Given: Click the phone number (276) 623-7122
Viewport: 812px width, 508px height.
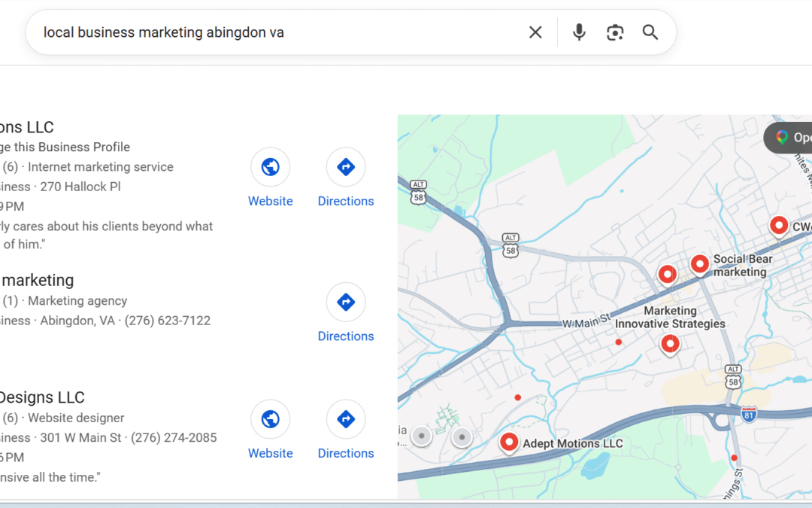Looking at the screenshot, I should point(167,320).
